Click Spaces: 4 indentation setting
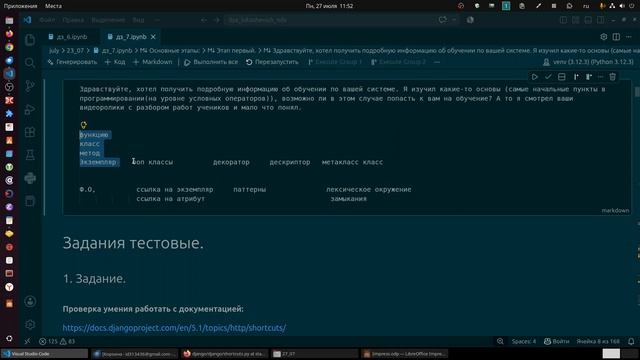 (524, 341)
